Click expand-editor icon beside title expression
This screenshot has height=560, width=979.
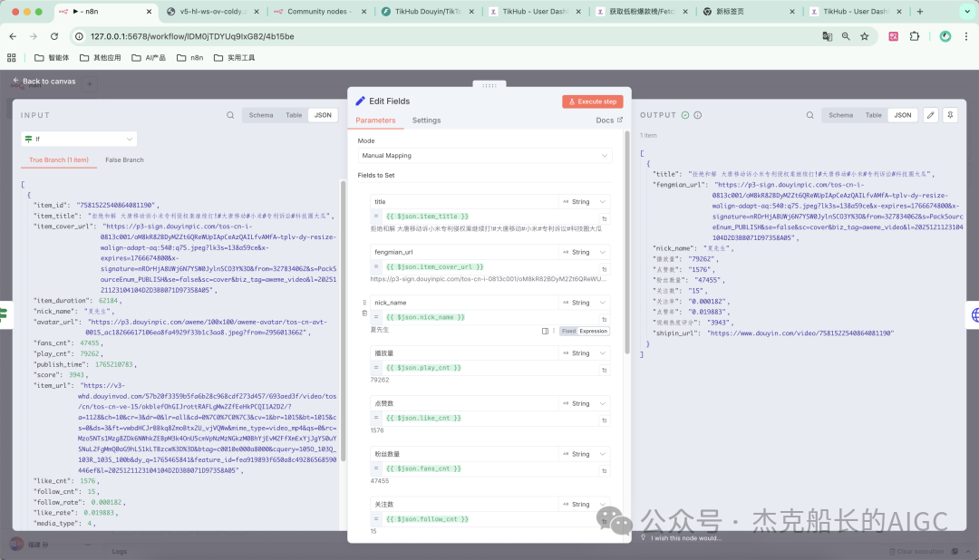(604, 218)
